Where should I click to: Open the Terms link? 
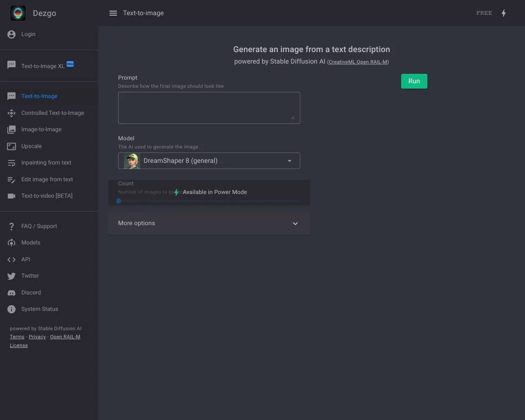(17, 337)
